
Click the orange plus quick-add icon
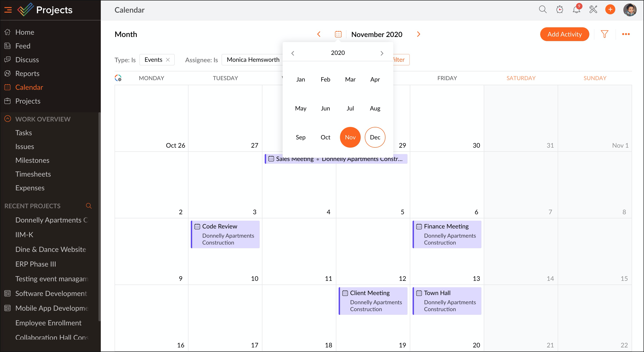(610, 10)
